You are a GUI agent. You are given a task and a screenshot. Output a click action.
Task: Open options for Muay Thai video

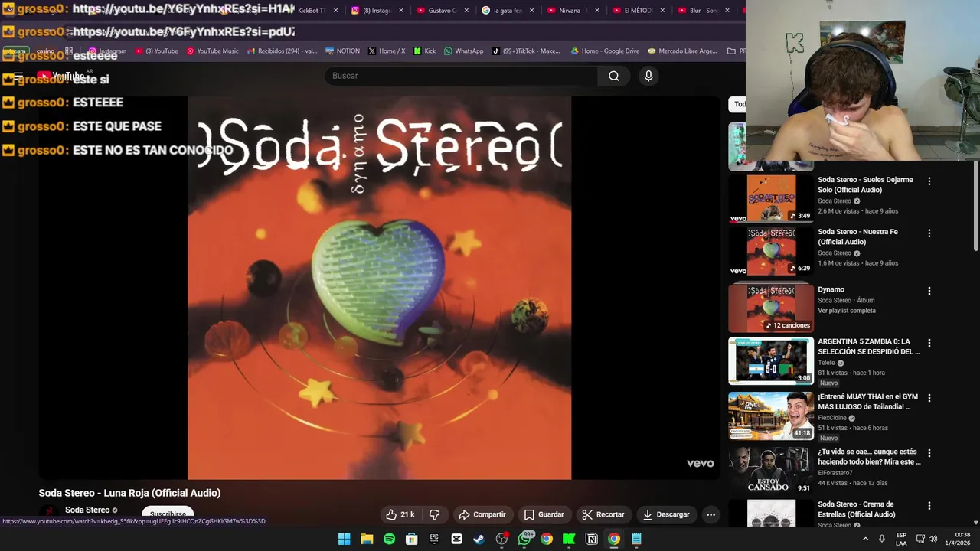pos(929,398)
